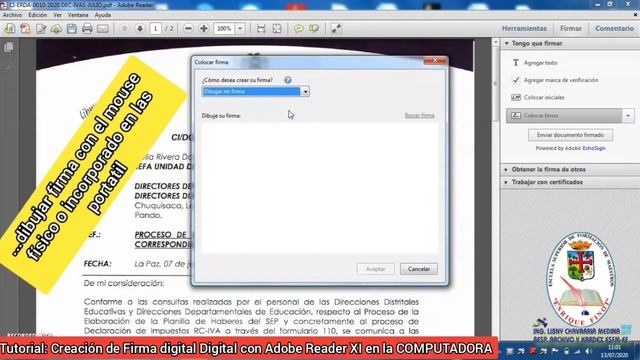Click the second toolbar icon for converting PDF

(x=25, y=29)
